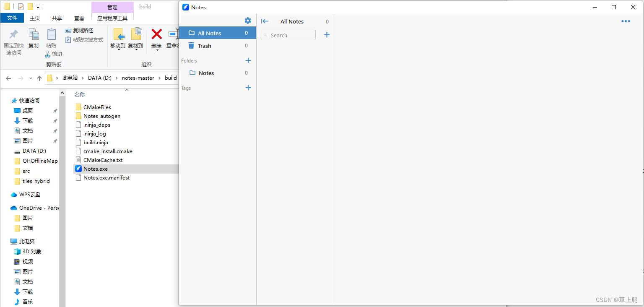Open Quick access (快速访问) in navigation pane
Viewport: 644px width, 307px height.
coord(25,101)
